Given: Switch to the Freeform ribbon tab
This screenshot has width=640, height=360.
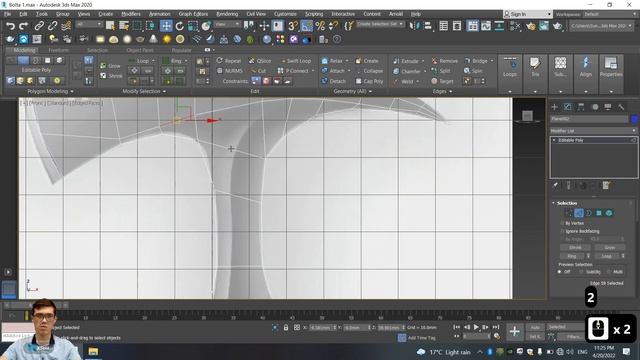Looking at the screenshot, I should (58, 50).
